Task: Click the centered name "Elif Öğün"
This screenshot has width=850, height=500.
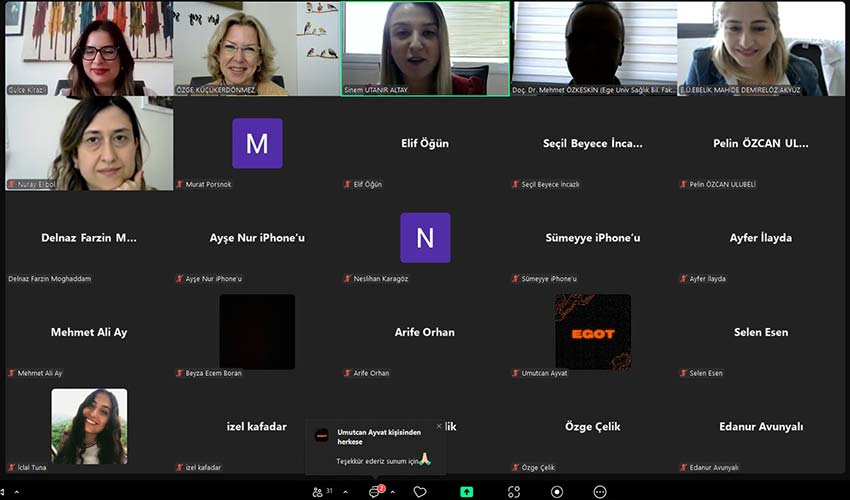Action: 425,143
